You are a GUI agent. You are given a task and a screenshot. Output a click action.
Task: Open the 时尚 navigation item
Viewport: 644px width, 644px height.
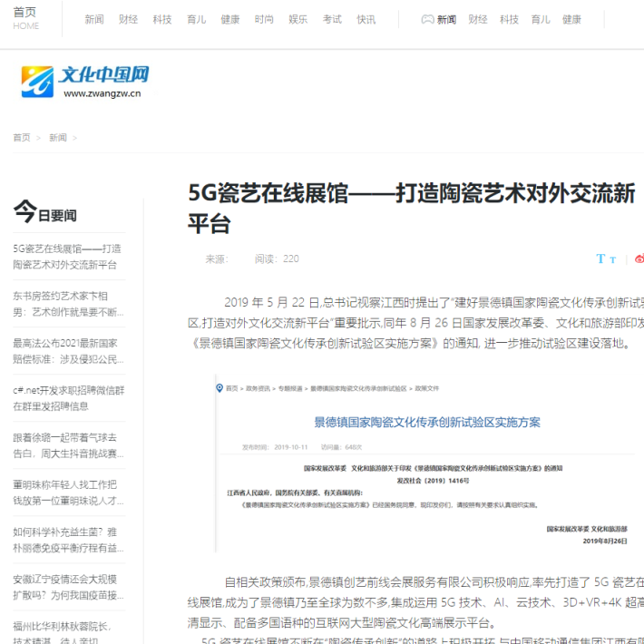(x=264, y=19)
